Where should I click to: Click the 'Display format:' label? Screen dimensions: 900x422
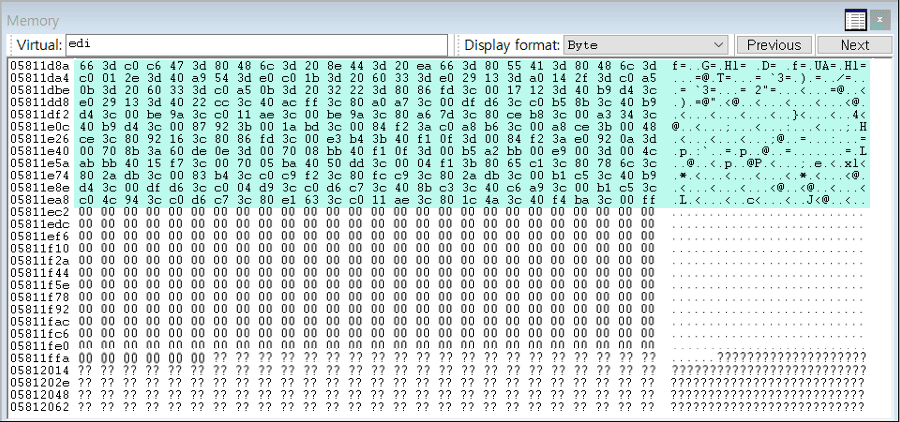pos(512,45)
